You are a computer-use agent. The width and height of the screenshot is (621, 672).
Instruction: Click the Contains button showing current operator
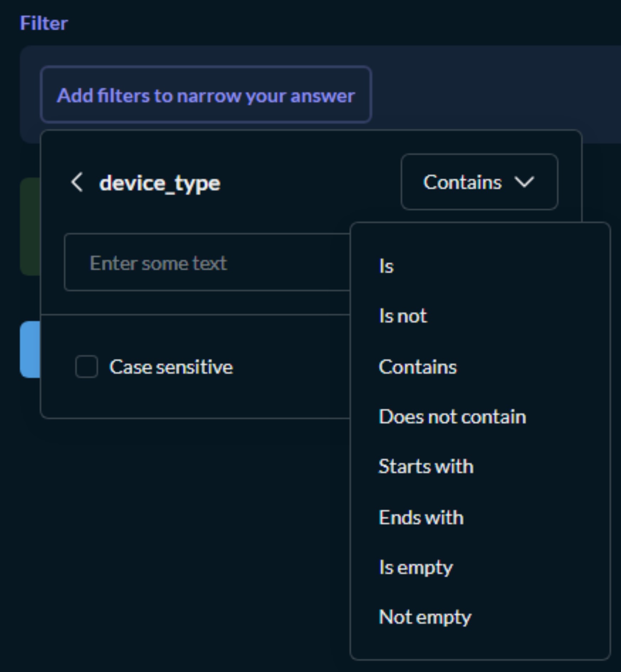click(479, 182)
